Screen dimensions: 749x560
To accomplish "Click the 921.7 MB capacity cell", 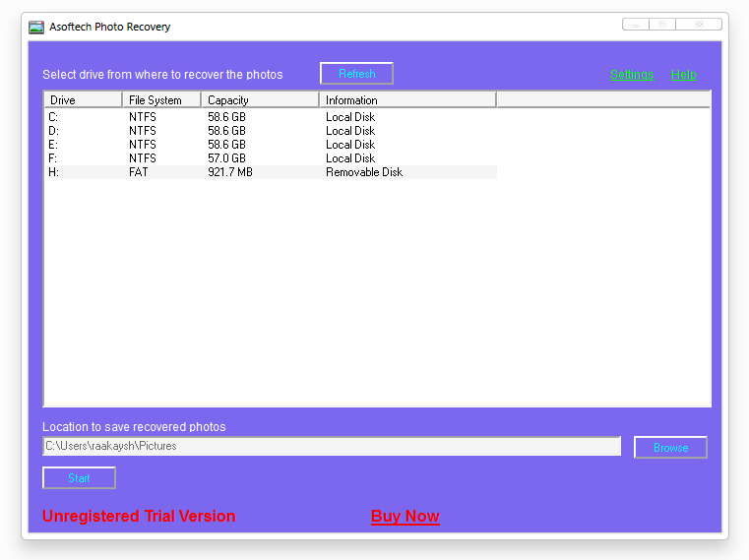I will pos(229,172).
